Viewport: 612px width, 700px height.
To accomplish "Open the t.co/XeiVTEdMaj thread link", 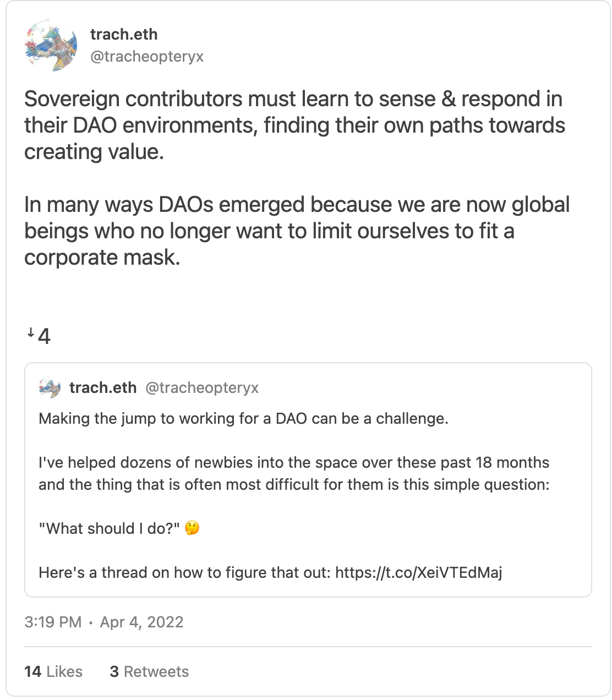I will [x=419, y=572].
